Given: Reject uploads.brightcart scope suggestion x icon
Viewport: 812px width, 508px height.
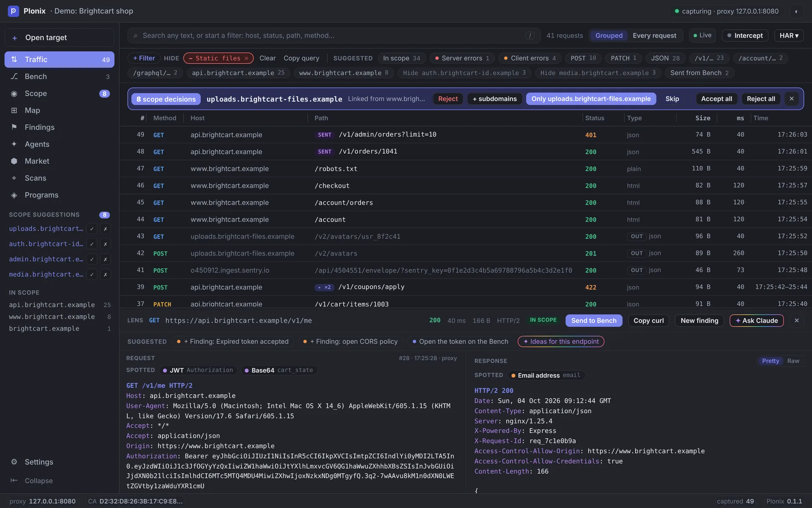Looking at the screenshot, I should tap(105, 229).
